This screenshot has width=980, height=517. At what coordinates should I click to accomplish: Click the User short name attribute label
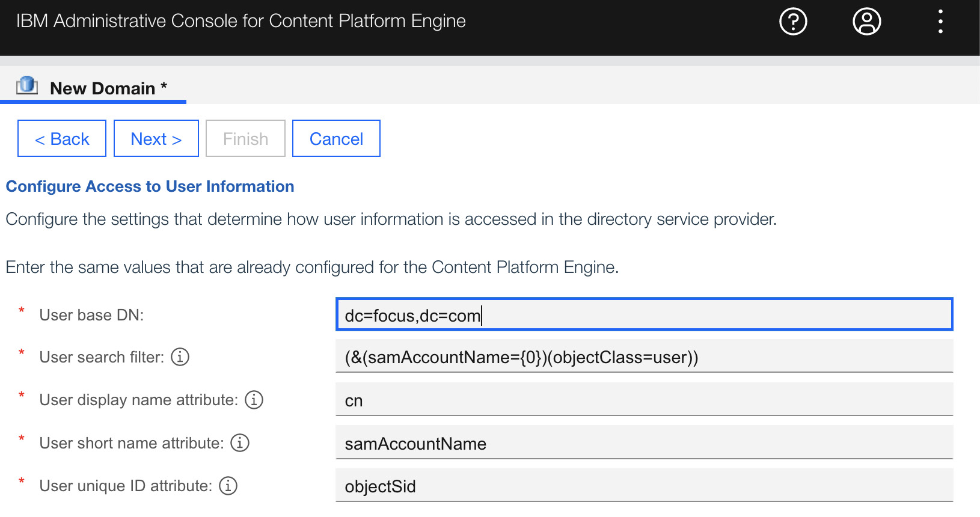tap(132, 443)
